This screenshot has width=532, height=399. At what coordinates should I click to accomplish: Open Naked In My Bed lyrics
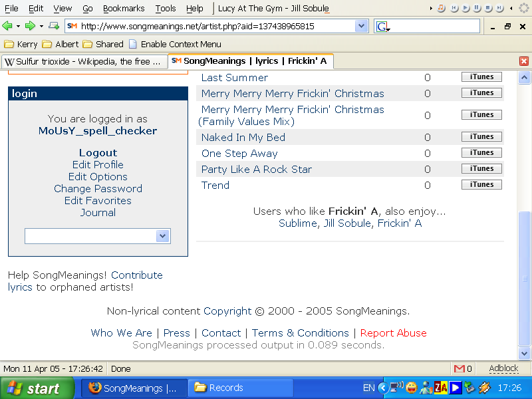[x=243, y=138]
